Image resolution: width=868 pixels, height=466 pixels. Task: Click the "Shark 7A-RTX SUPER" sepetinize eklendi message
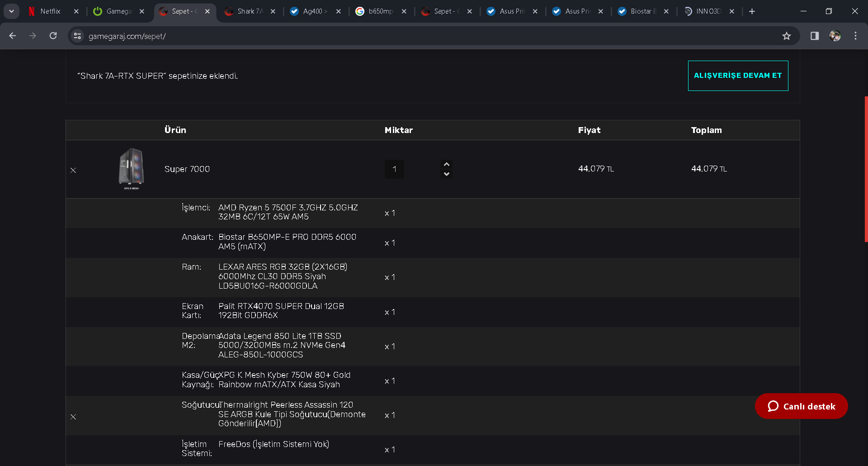(x=158, y=76)
